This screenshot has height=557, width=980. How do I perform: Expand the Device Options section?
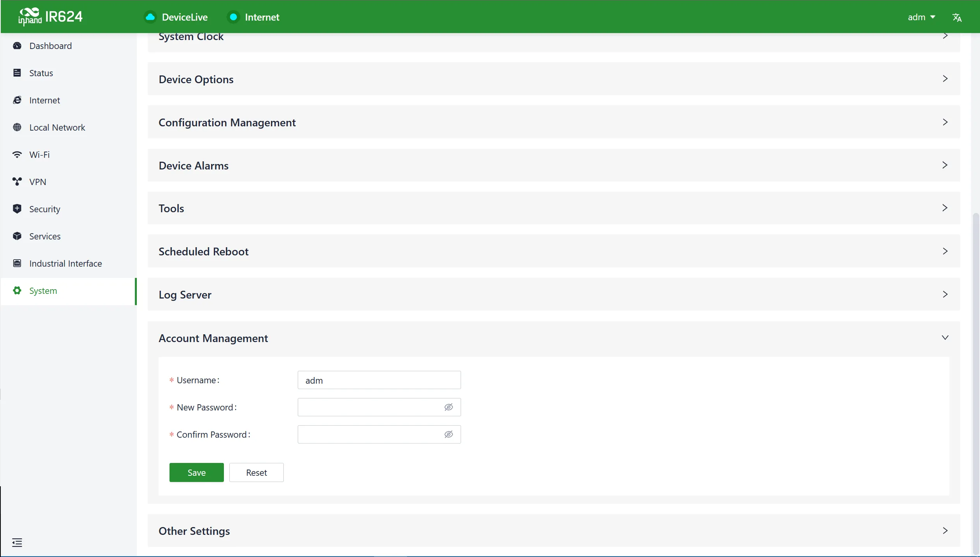tap(554, 79)
